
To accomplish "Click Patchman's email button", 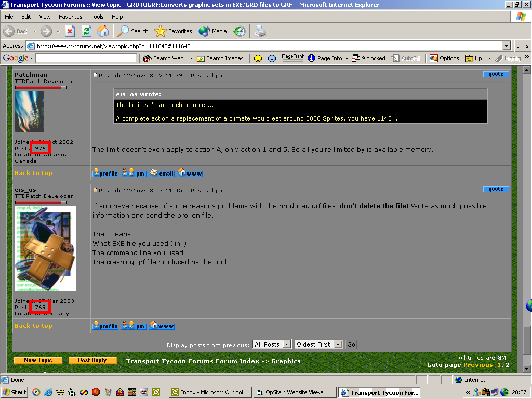I will (x=162, y=174).
